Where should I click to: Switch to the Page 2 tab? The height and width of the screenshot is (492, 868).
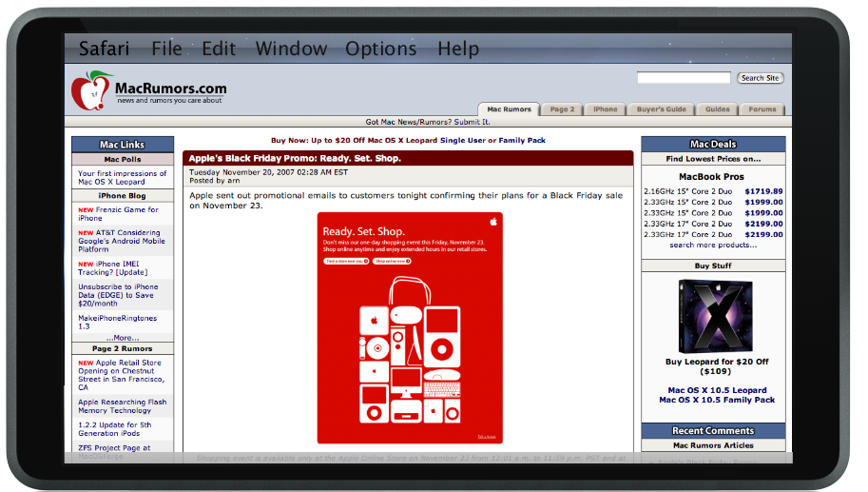coord(562,109)
